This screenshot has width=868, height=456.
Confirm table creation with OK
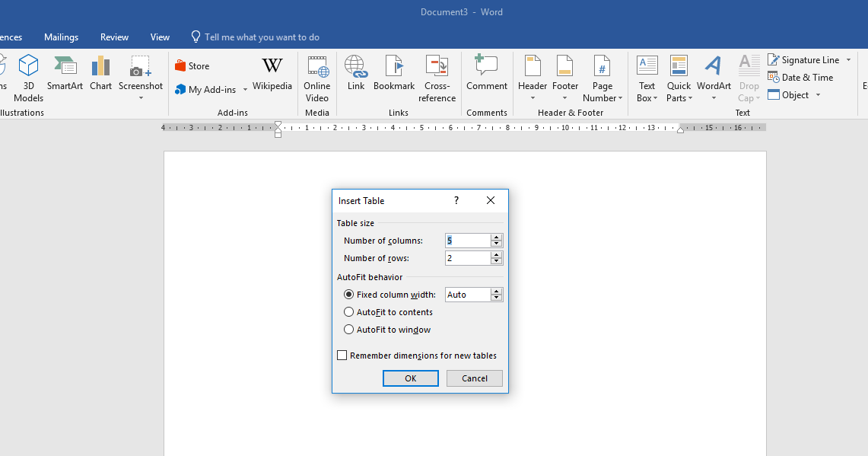[410, 378]
